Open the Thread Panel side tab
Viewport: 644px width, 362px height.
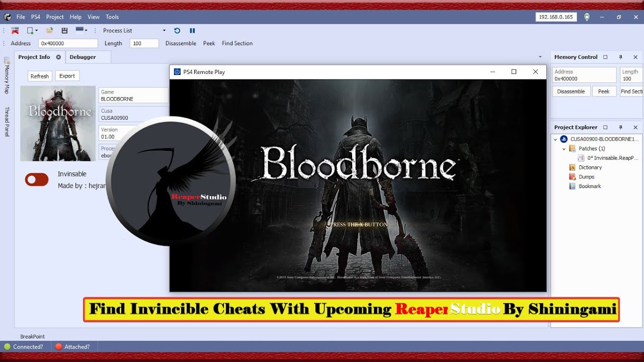click(7, 122)
